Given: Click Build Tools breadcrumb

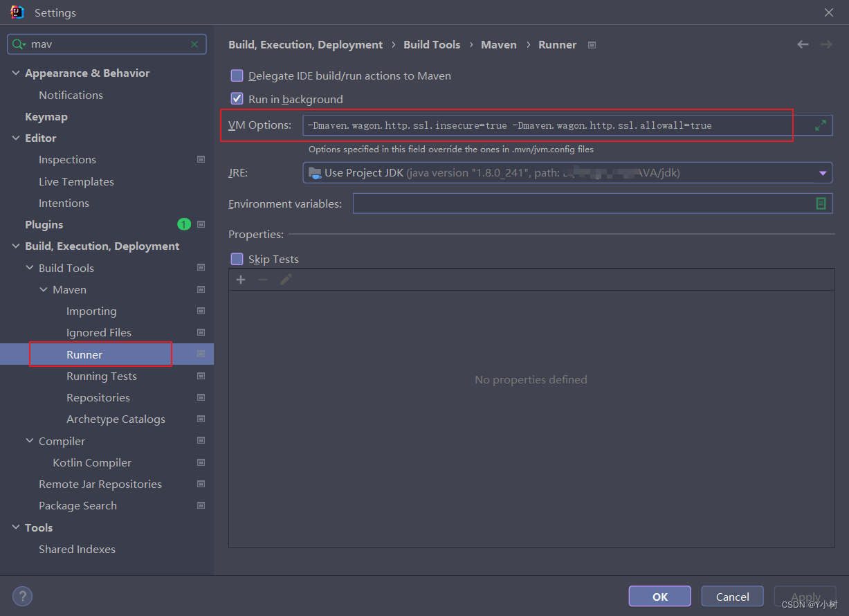Looking at the screenshot, I should pos(432,44).
